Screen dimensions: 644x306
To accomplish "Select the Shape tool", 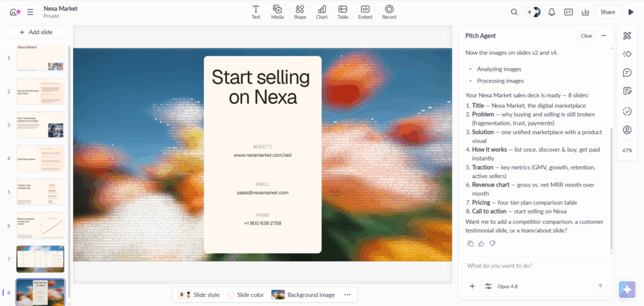I will (300, 12).
